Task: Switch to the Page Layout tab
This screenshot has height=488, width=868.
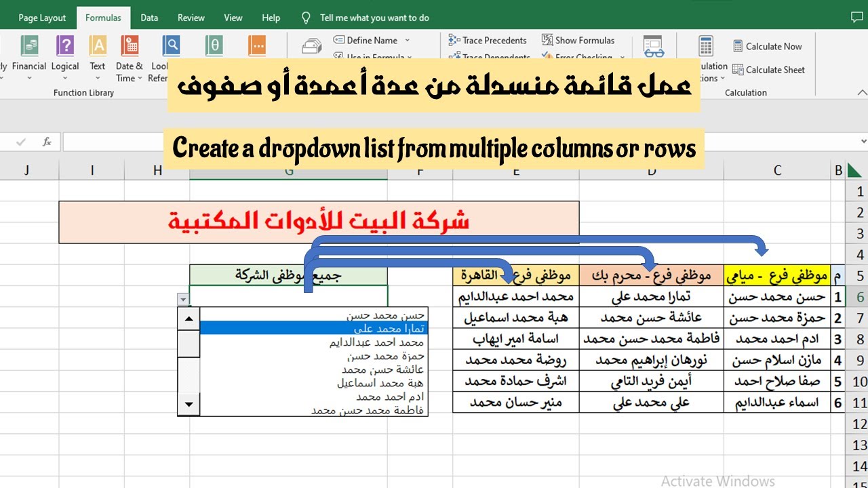Action: pyautogui.click(x=42, y=18)
